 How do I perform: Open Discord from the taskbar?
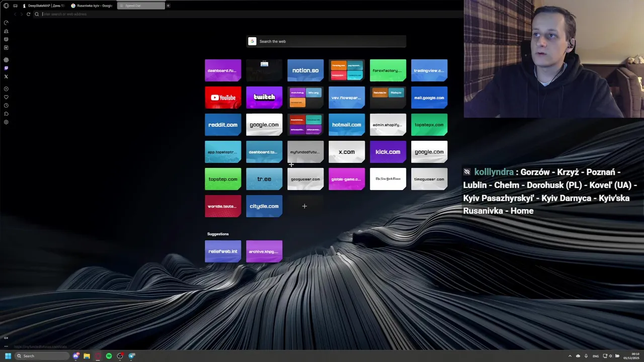coord(76,356)
